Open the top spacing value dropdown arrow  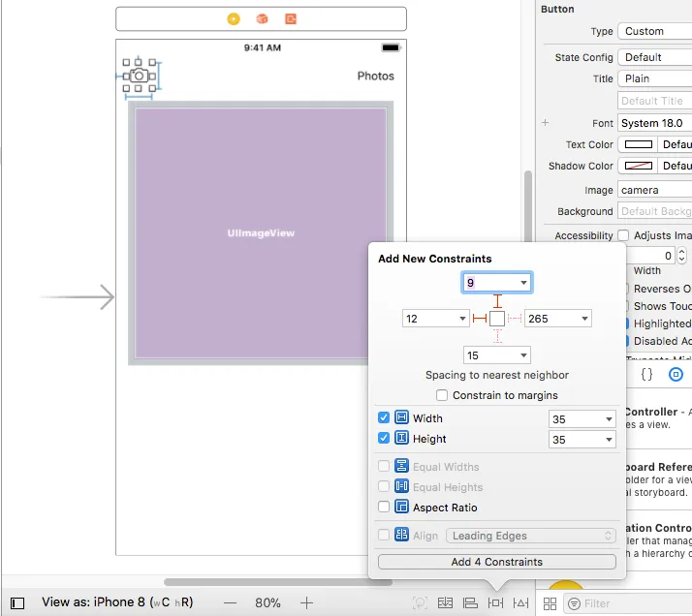pos(523,283)
